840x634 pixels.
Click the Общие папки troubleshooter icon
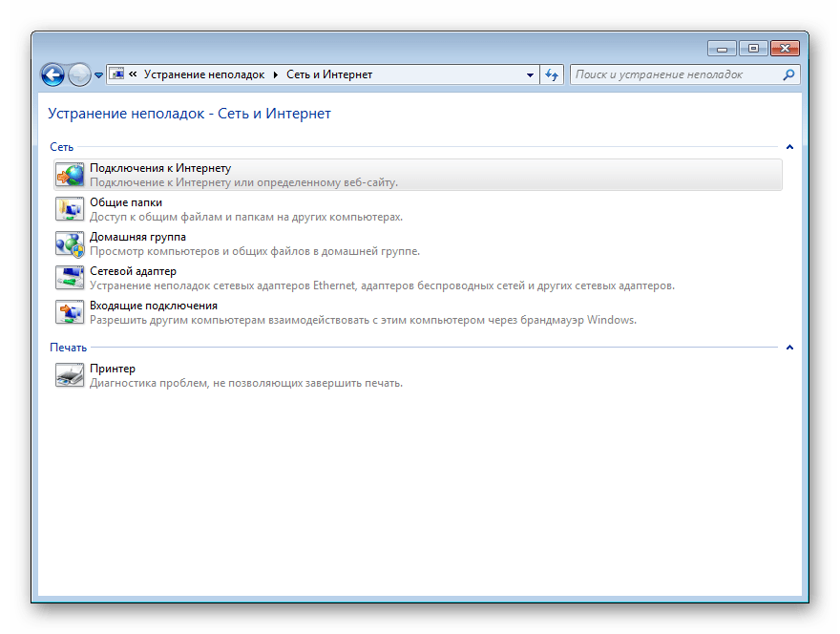point(70,209)
